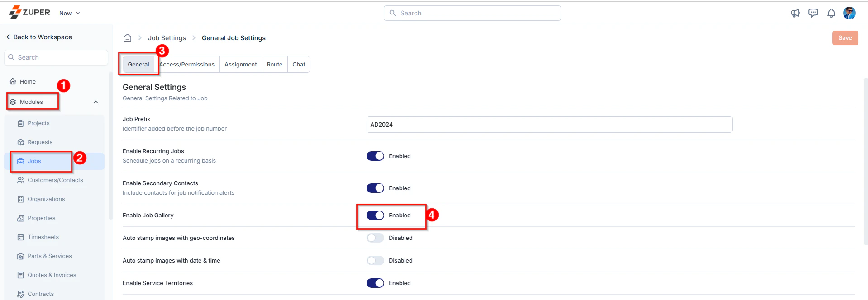This screenshot has width=868, height=300.
Task: Click the Back to Workspace arrow
Action: click(8, 37)
